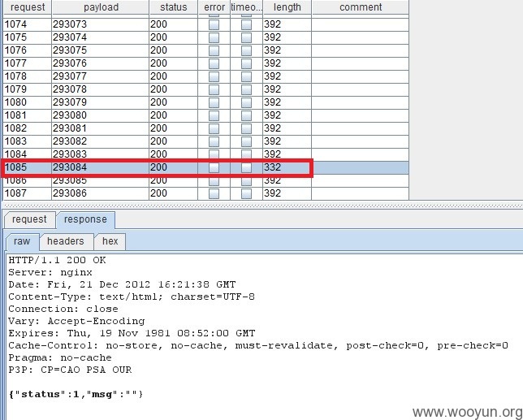
Task: Click the Cache-Control header line
Action: (258, 345)
